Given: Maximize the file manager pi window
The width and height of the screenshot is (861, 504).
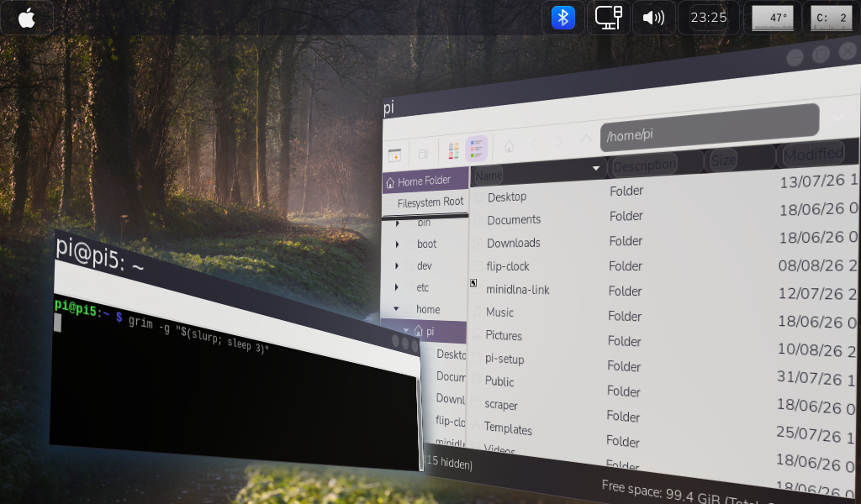Looking at the screenshot, I should point(821,54).
